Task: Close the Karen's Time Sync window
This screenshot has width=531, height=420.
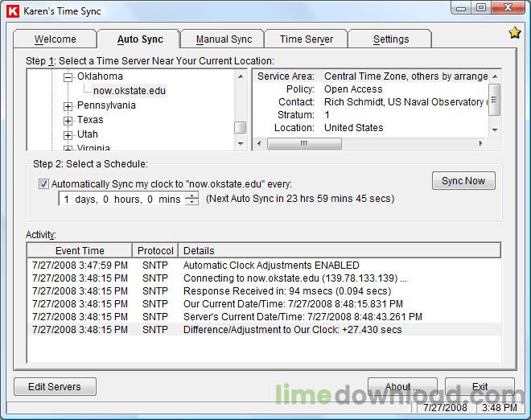Action: [508, 8]
